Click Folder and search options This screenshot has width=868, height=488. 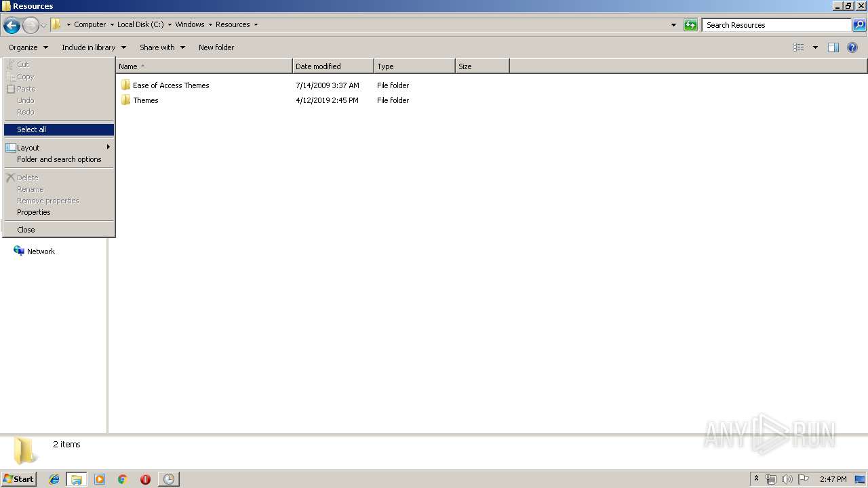pyautogui.click(x=59, y=159)
